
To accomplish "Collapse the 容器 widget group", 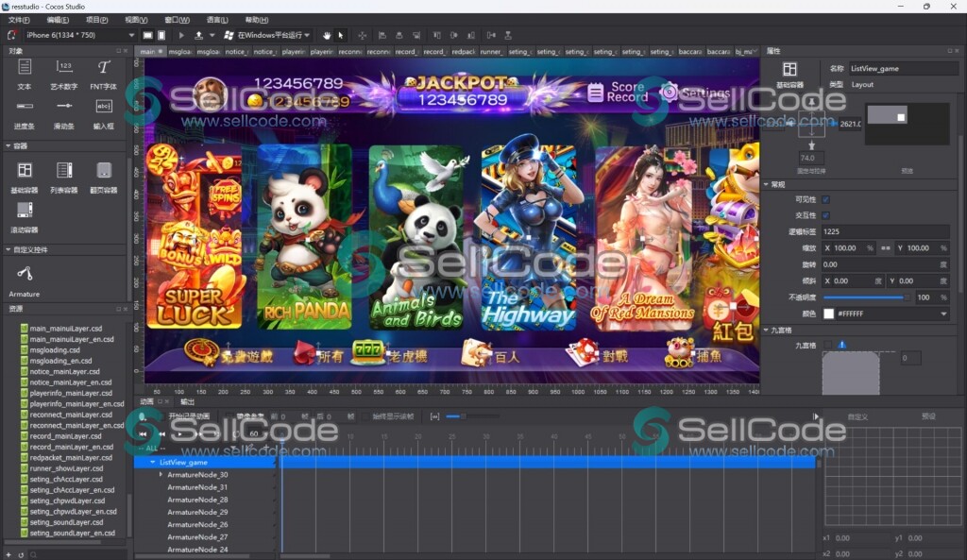I will click(8, 146).
